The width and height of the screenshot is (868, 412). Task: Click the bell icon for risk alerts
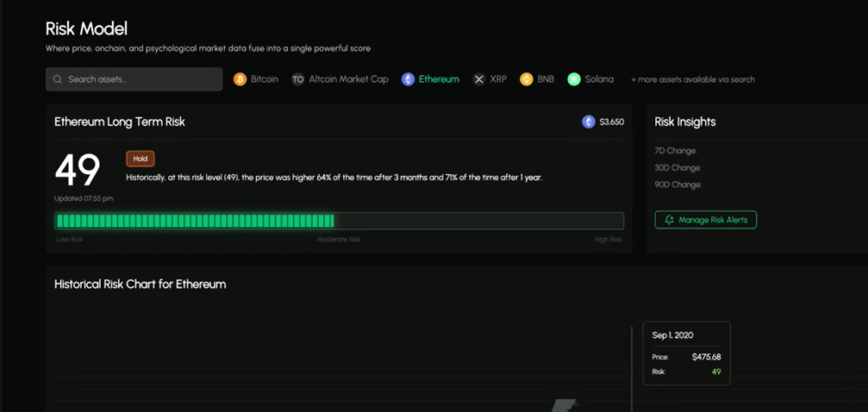pyautogui.click(x=668, y=220)
